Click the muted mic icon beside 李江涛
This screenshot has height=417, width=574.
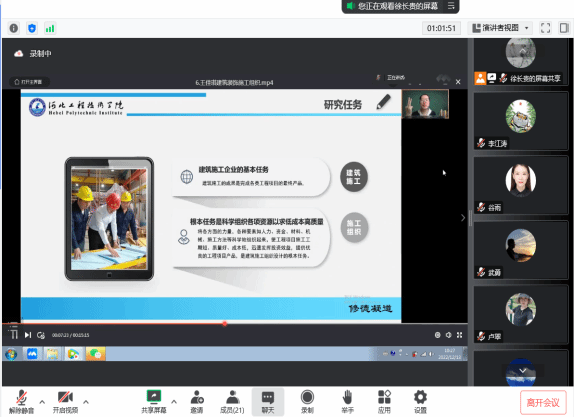click(x=481, y=143)
